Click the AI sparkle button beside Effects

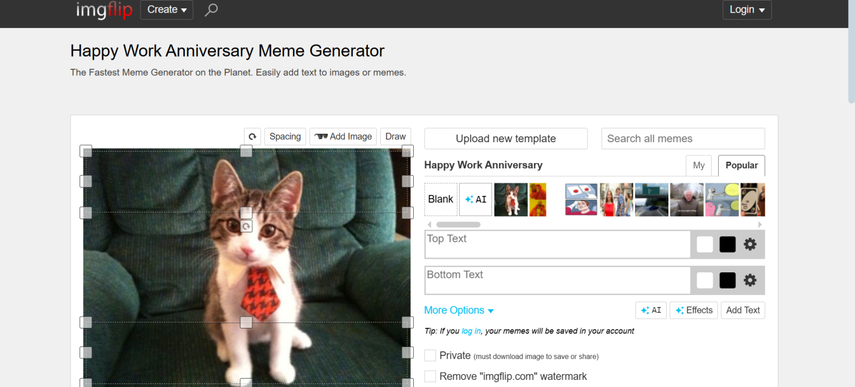pos(651,310)
